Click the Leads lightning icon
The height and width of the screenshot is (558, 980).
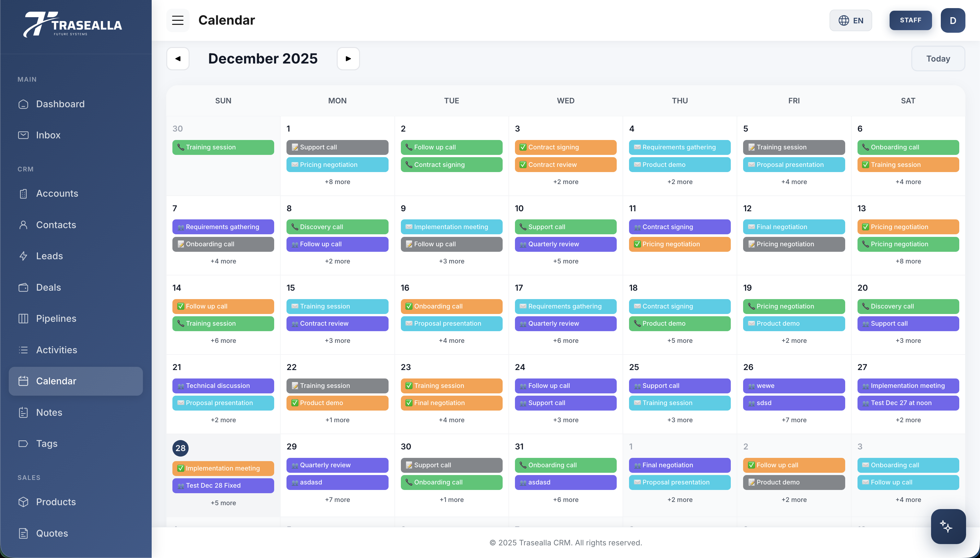[x=23, y=256]
